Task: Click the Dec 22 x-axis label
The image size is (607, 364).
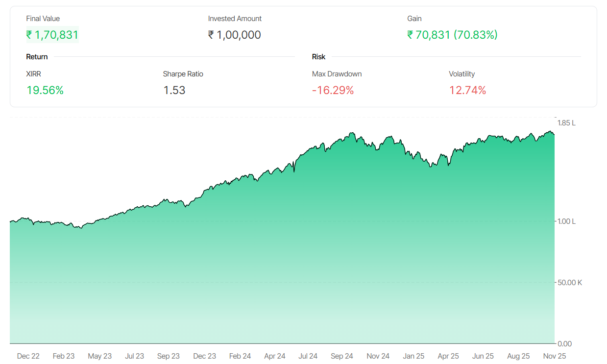Action: click(x=28, y=356)
